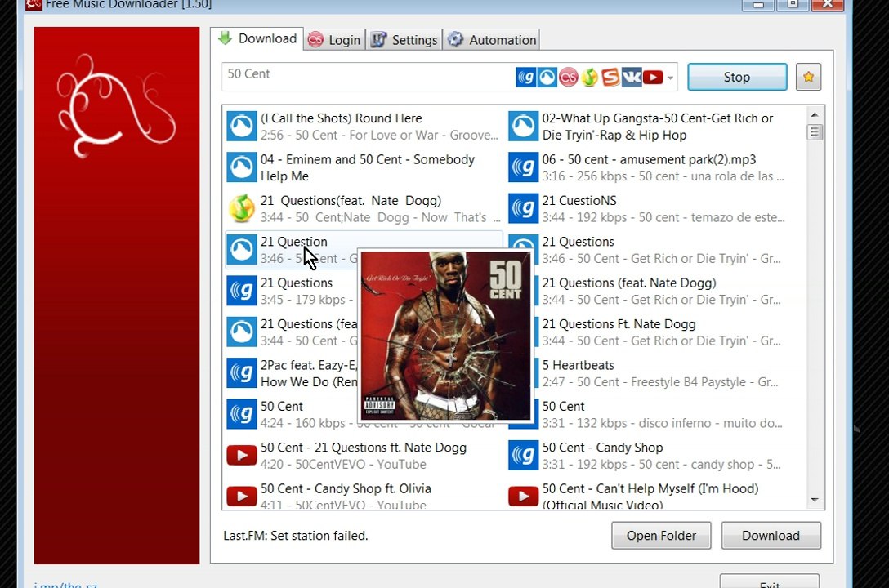This screenshot has height=588, width=889.
Task: Select 50 Cent - Candy Shop ft. Olivia YouTube
Action: tap(364, 496)
